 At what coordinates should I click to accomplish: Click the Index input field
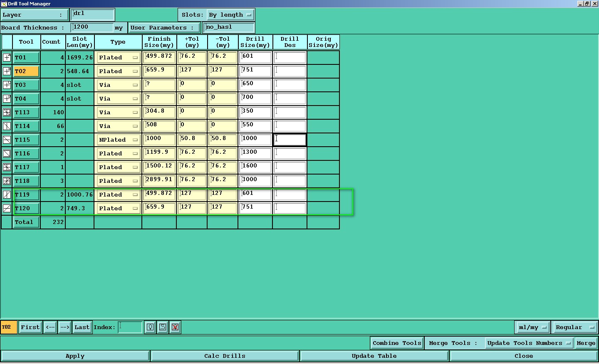[x=130, y=327]
